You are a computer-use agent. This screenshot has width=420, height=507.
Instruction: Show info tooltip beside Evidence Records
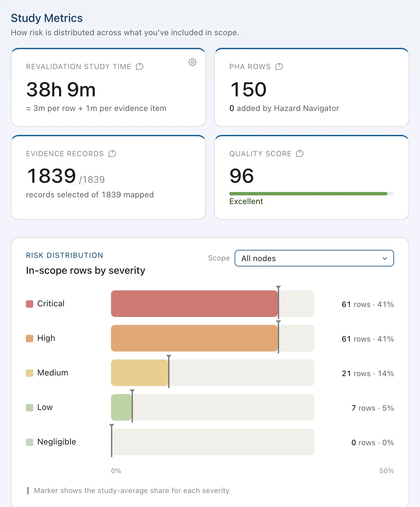[x=112, y=153]
